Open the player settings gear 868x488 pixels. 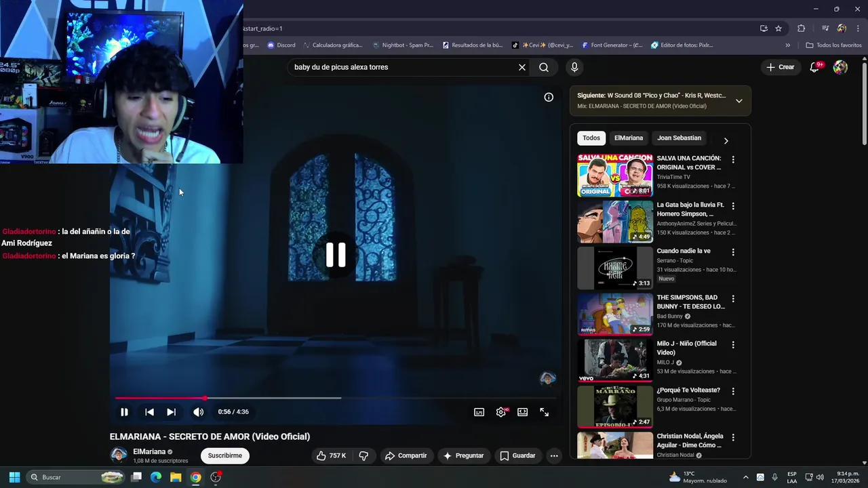[x=501, y=412]
